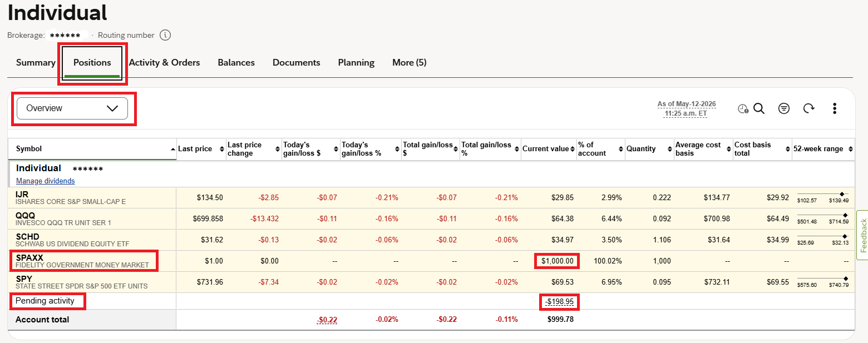Open the SCHD position row
This screenshot has width=868, height=343.
[431, 240]
